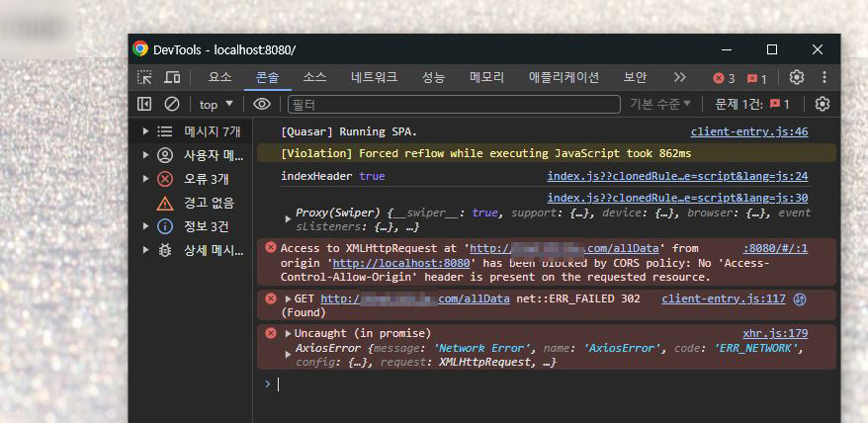
Task: Switch to the 요소 tab
Action: [x=219, y=77]
